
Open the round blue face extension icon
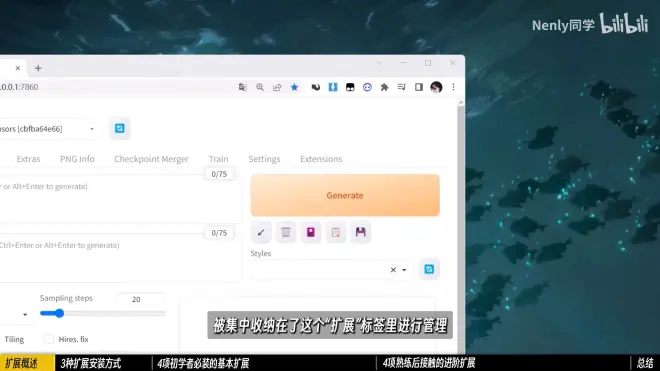coord(367,87)
